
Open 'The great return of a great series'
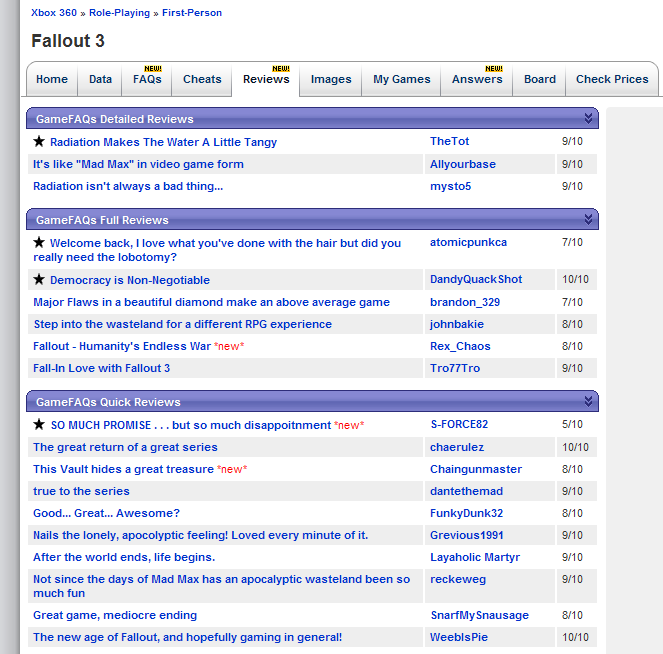point(125,447)
